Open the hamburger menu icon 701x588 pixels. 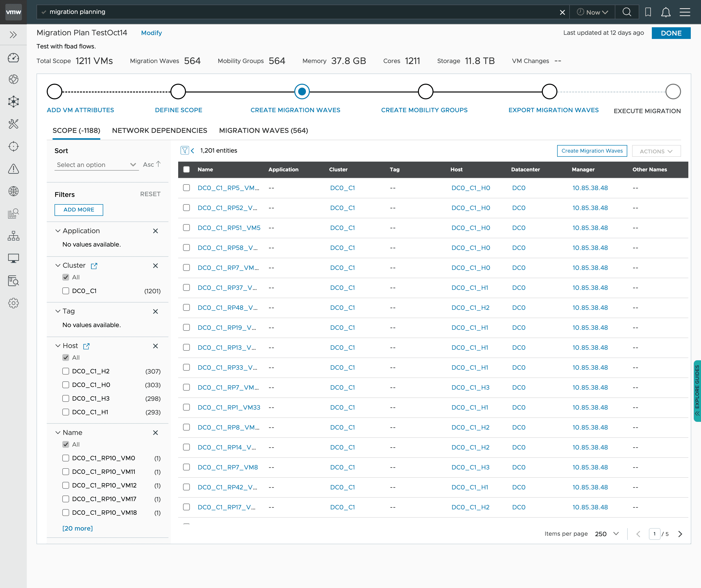tap(685, 12)
